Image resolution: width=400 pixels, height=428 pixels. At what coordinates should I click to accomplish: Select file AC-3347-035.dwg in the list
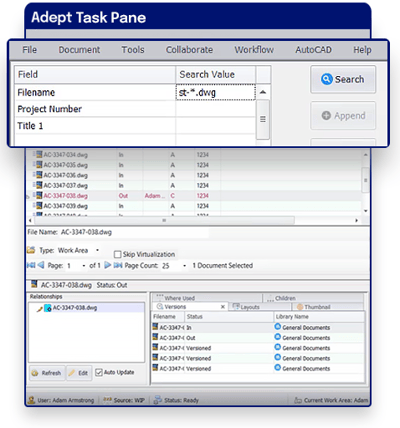point(66,165)
